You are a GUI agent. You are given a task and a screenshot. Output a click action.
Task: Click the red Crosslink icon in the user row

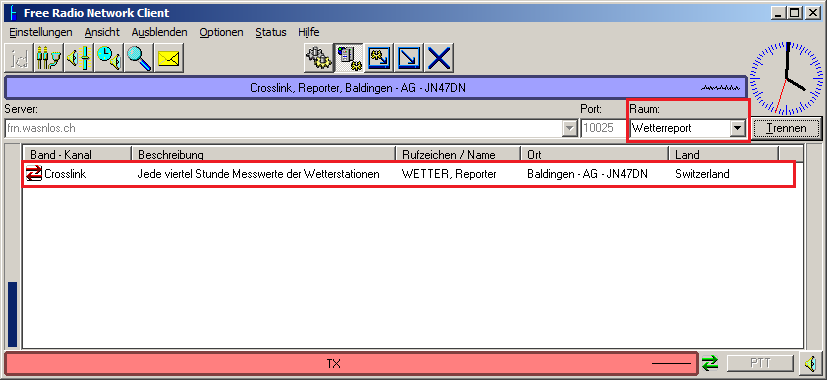pos(34,173)
